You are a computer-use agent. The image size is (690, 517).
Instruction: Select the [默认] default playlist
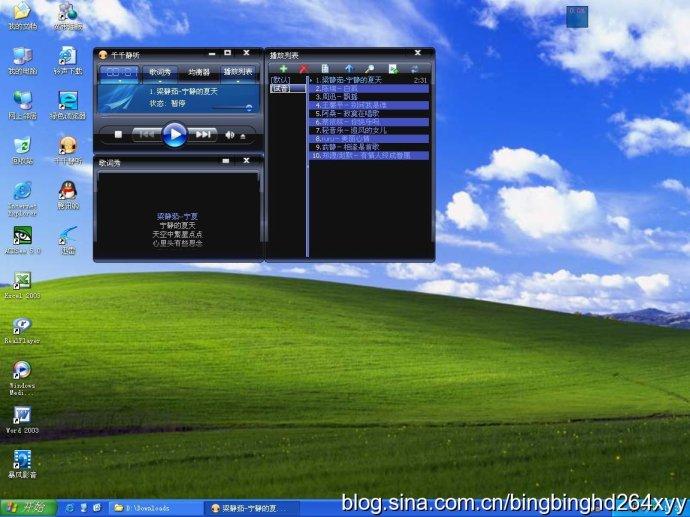281,80
